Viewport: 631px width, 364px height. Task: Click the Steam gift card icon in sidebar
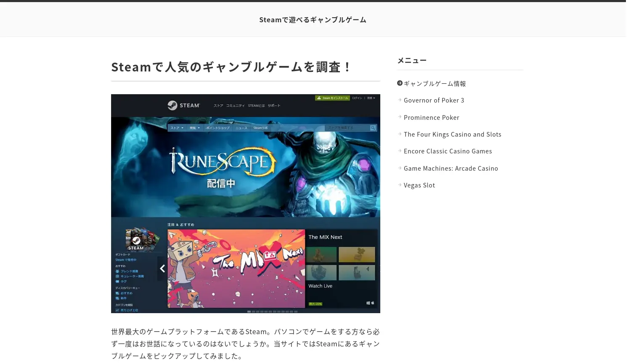click(x=136, y=239)
